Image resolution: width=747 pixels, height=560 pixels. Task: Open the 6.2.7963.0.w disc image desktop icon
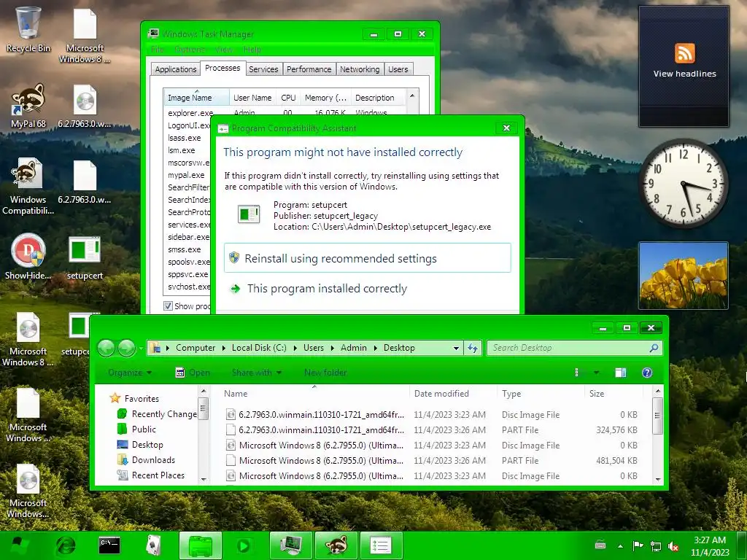click(x=85, y=106)
